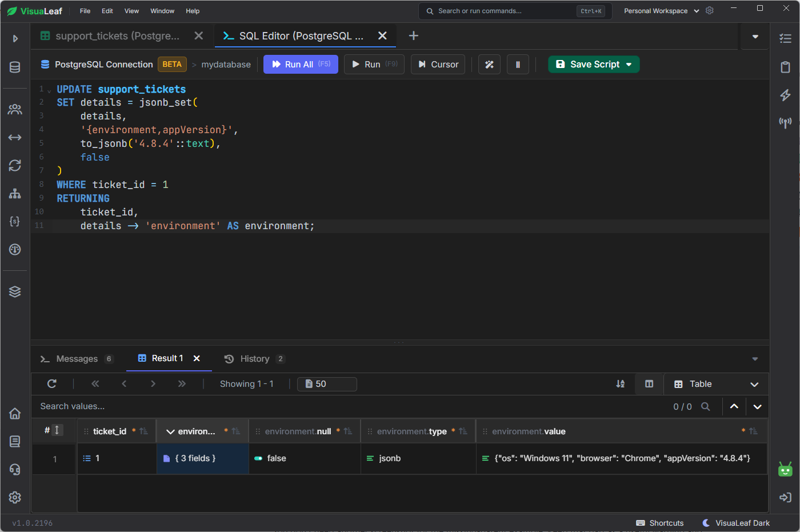
Task: Add a new tab with plus button
Action: point(414,36)
